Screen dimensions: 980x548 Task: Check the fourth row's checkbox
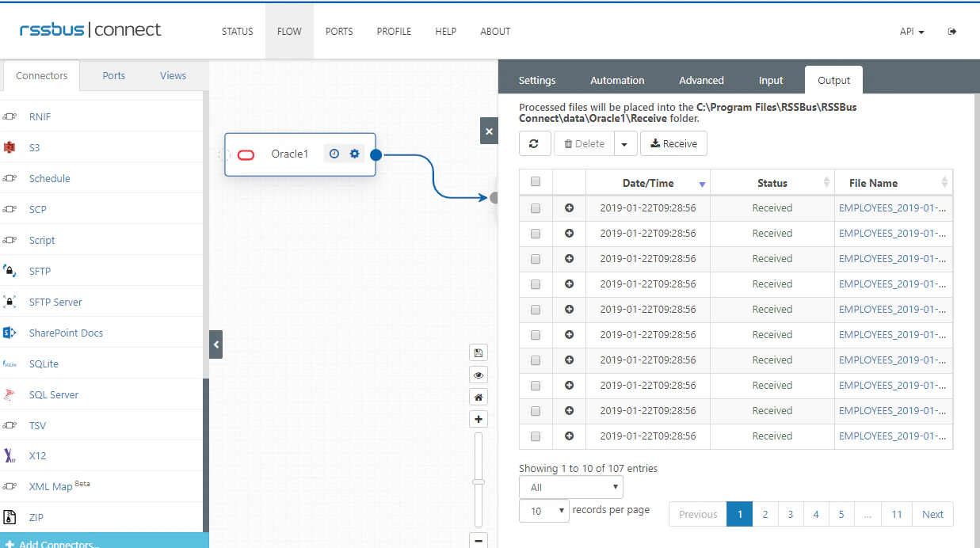[536, 284]
